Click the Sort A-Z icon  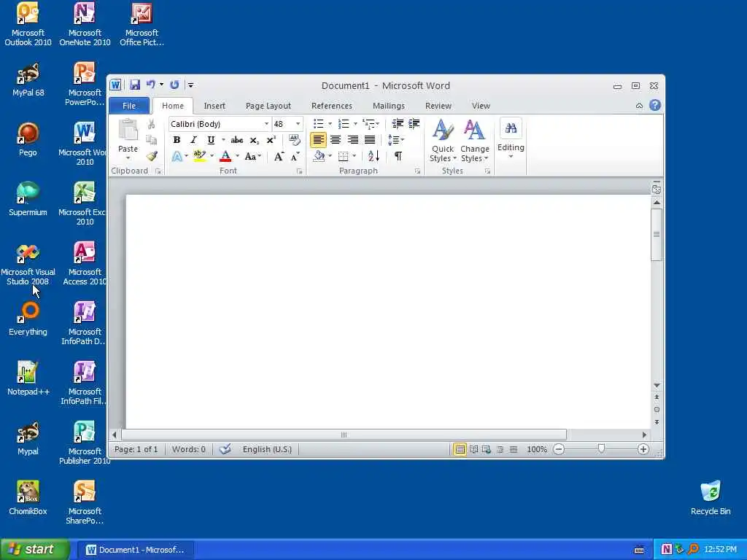pos(374,156)
